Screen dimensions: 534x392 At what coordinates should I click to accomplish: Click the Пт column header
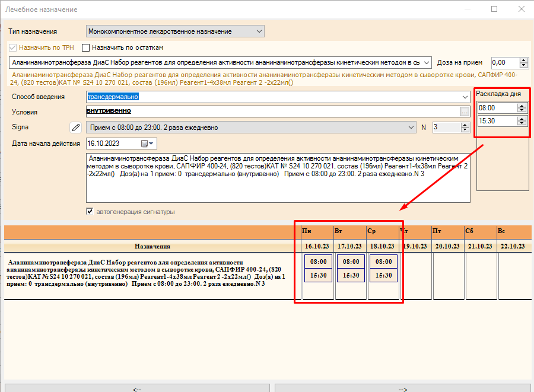click(448, 231)
